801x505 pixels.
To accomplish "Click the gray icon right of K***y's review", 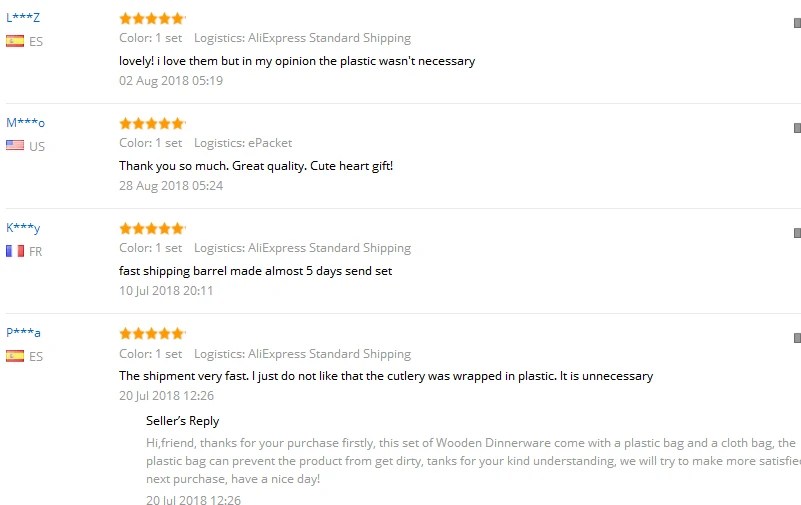I will [797, 233].
